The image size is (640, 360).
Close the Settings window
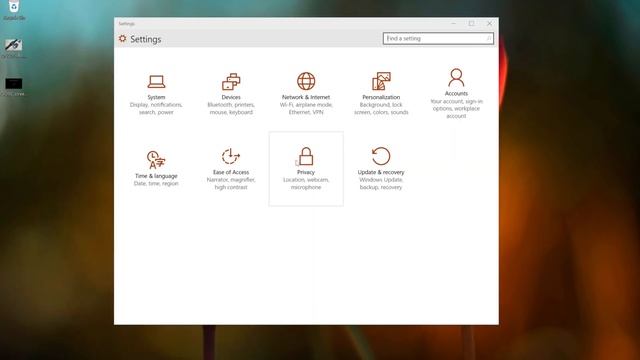(489, 24)
